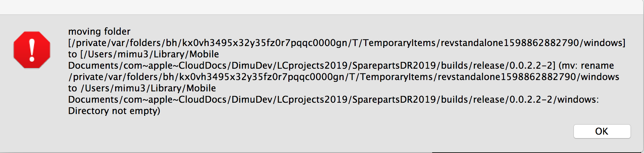Click "com~apple~CloudDocs" on the "(mv: rename" line

point(175,66)
